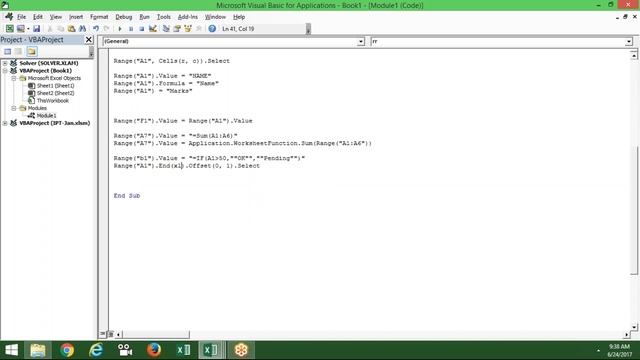This screenshot has height=360, width=640.
Task: Switch to Procedure View button at bottom-left
Action: pos(102,334)
